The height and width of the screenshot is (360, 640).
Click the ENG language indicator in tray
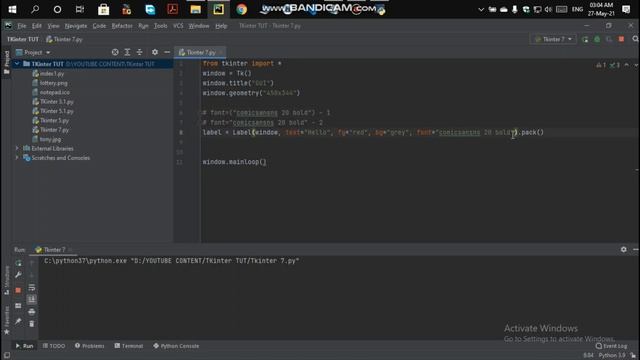577,9
